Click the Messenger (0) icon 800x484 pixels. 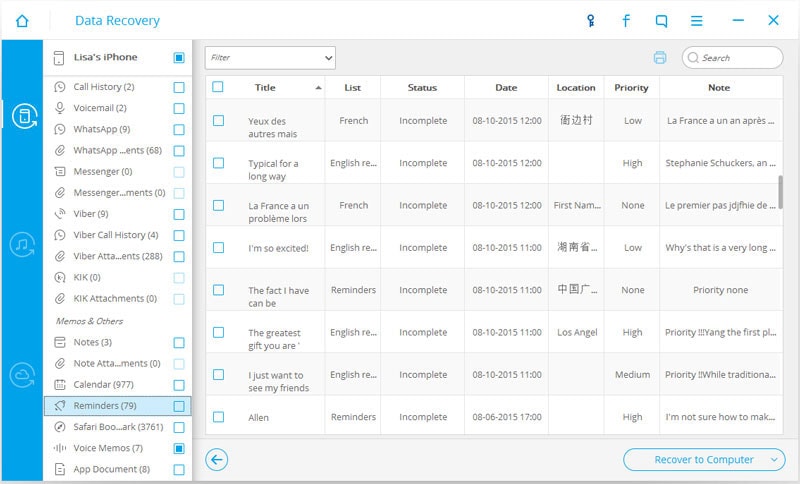pyautogui.click(x=60, y=172)
